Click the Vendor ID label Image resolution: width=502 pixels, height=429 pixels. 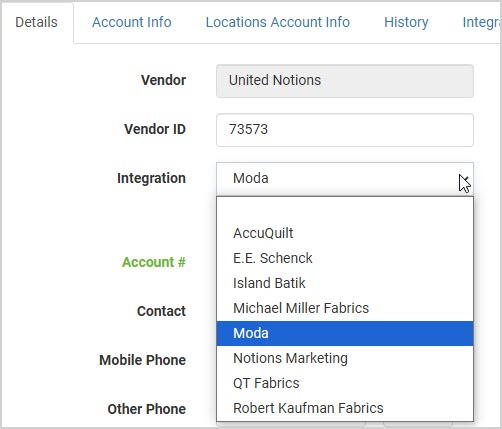pos(155,129)
